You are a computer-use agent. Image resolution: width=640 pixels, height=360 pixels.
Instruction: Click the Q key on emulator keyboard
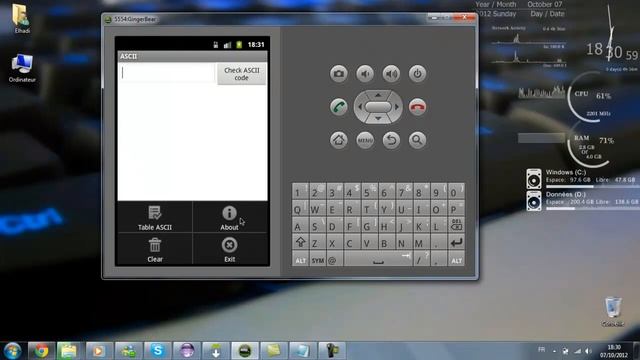click(x=300, y=209)
